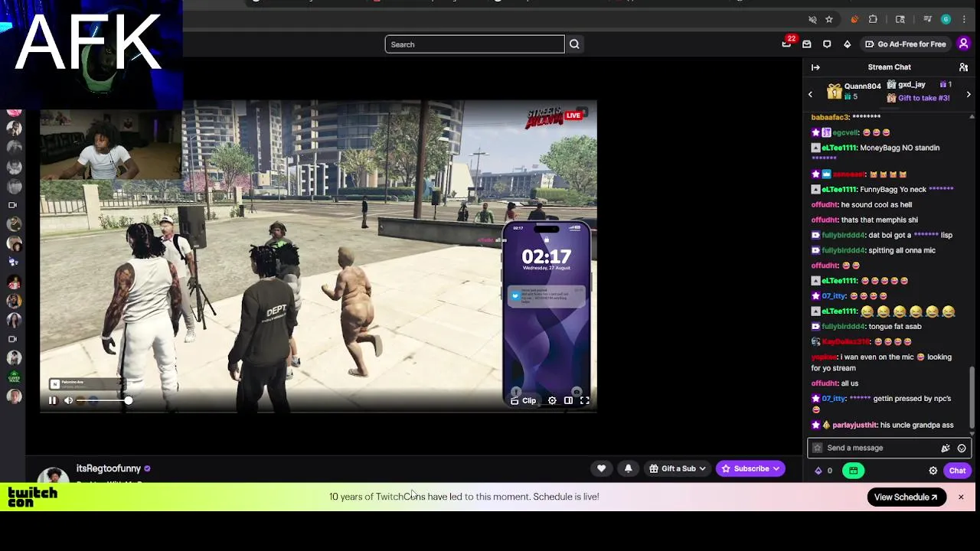Show next gift leaderboard entry
The image size is (980, 551).
click(x=969, y=94)
